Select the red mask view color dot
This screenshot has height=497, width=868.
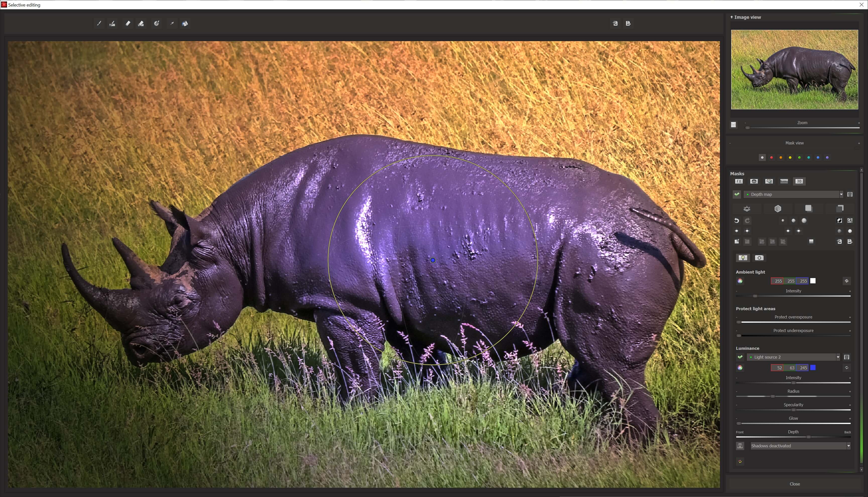pos(771,158)
